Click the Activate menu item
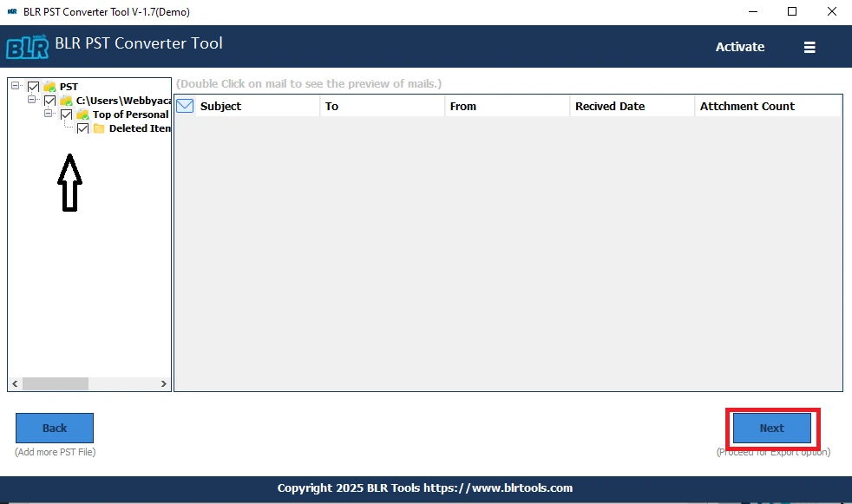Image resolution: width=852 pixels, height=504 pixels. coord(739,47)
